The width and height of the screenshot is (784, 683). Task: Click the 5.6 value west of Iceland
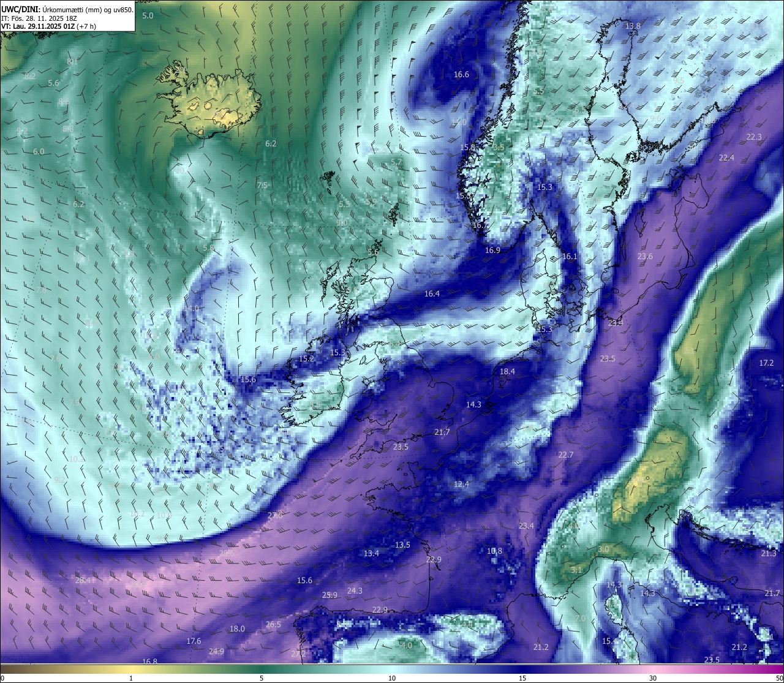coord(53,83)
